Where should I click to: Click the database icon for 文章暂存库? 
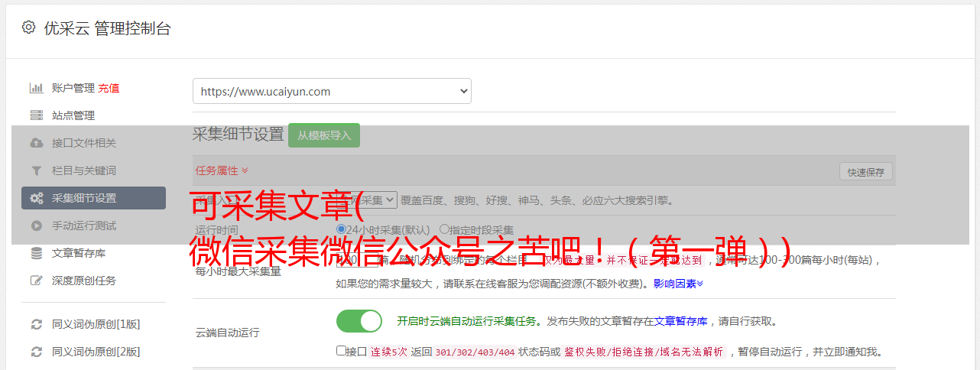pos(36,253)
